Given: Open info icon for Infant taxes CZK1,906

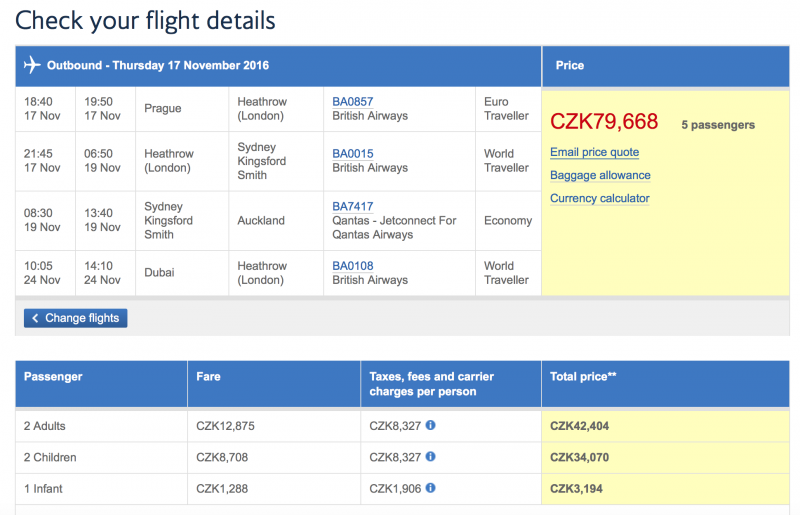Looking at the screenshot, I should point(431,488).
